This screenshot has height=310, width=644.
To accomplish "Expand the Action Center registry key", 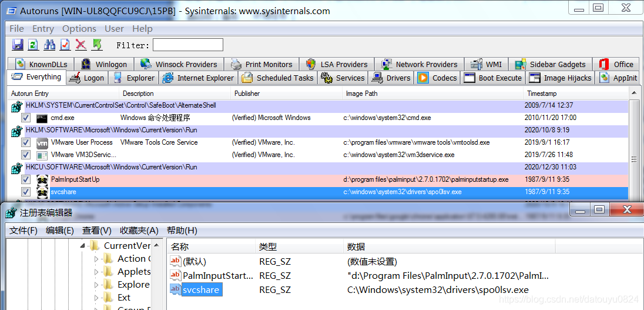I will 96,259.
